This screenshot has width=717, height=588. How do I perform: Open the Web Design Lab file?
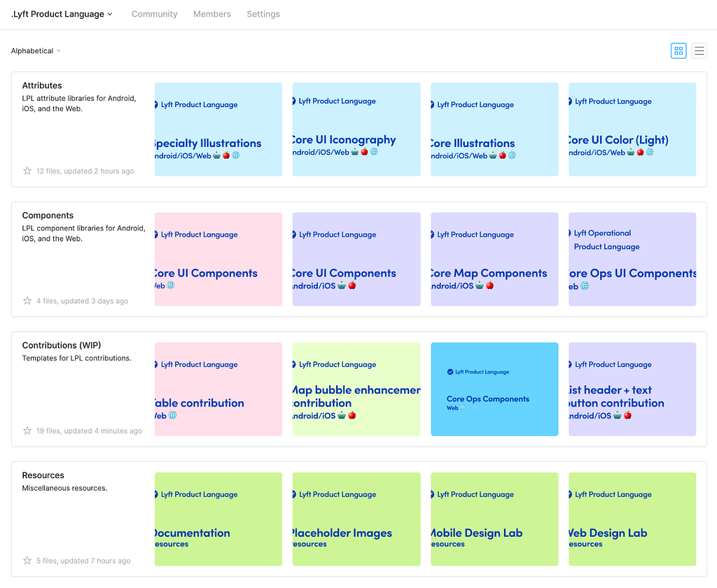(x=632, y=519)
